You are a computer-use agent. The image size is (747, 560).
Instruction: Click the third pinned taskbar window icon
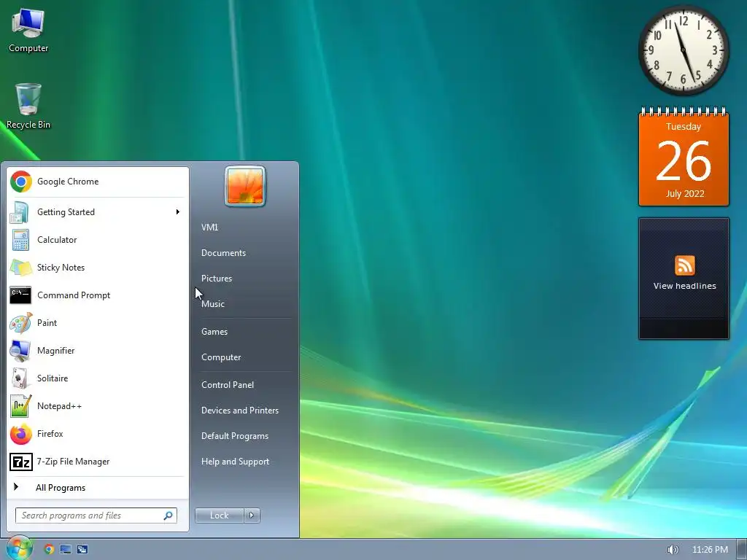[x=82, y=549]
